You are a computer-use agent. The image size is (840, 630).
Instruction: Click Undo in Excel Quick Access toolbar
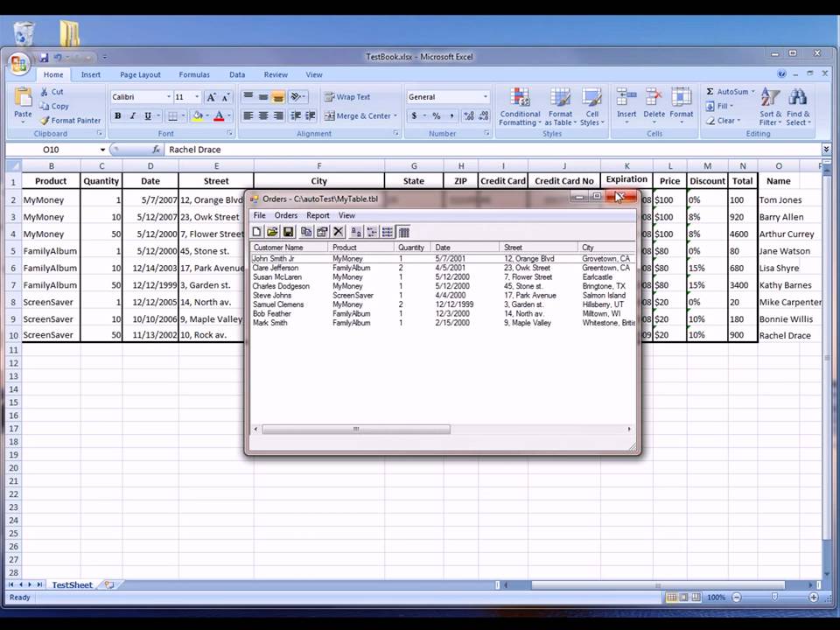click(58, 58)
